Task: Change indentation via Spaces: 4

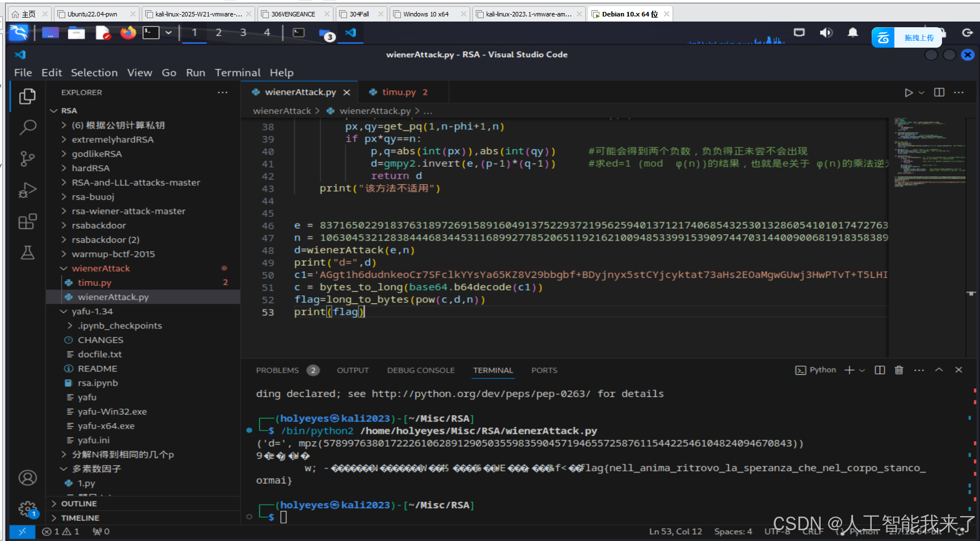Action: pyautogui.click(x=733, y=531)
